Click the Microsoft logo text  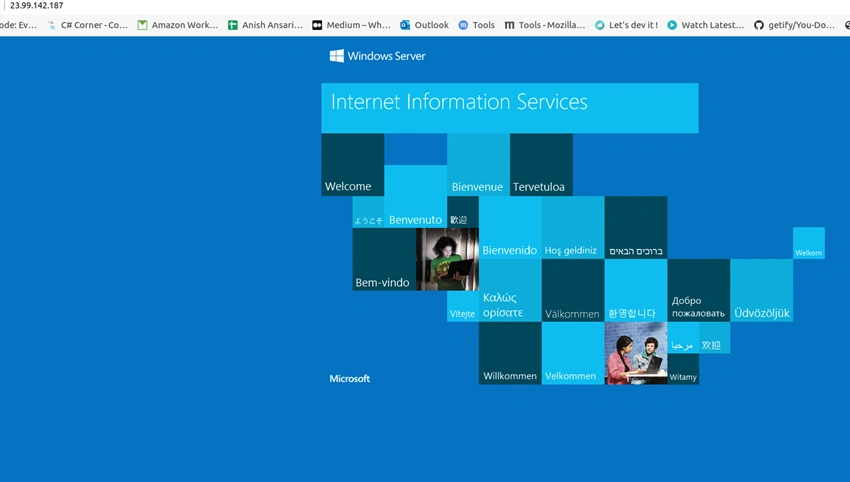(350, 378)
